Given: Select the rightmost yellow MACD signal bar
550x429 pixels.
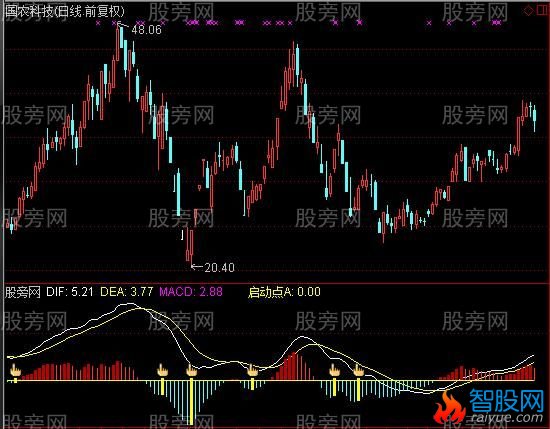Looking at the screenshot, I should 358,390.
